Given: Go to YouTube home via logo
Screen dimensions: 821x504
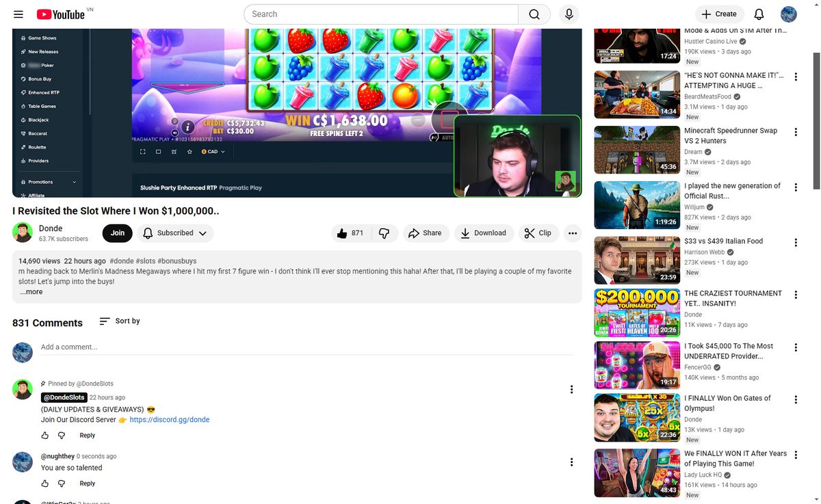Looking at the screenshot, I should pos(61,14).
